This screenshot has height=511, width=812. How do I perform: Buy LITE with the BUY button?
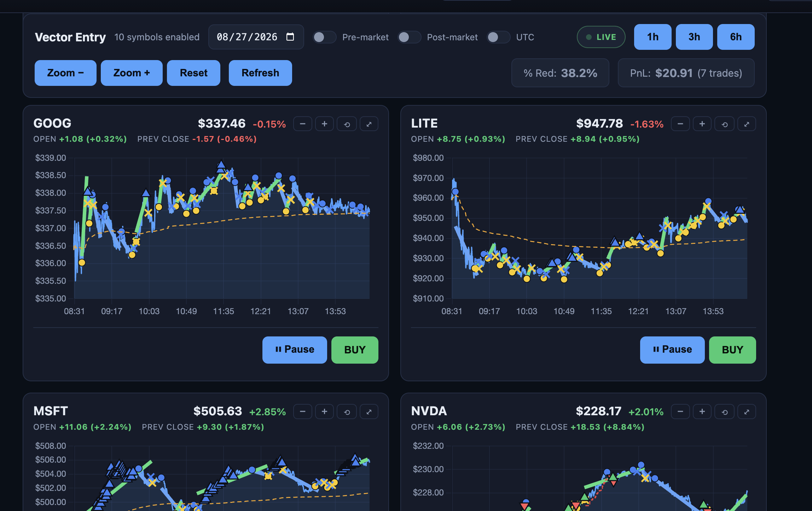click(x=732, y=350)
